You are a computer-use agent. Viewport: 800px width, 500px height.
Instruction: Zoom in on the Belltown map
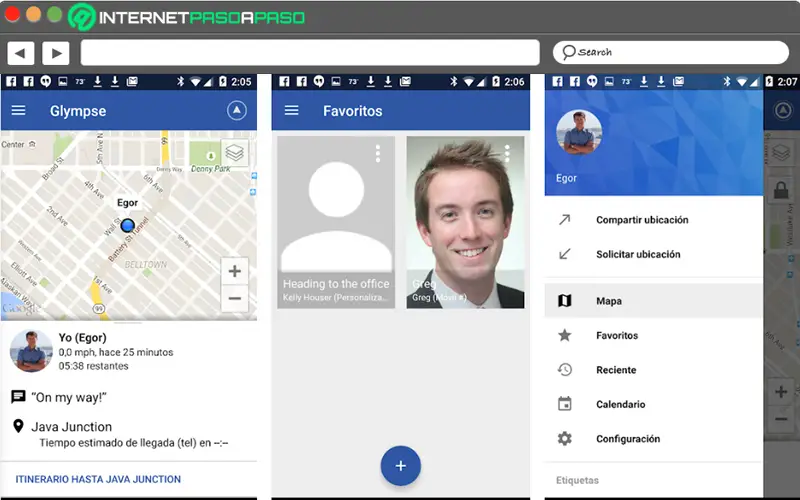point(235,271)
